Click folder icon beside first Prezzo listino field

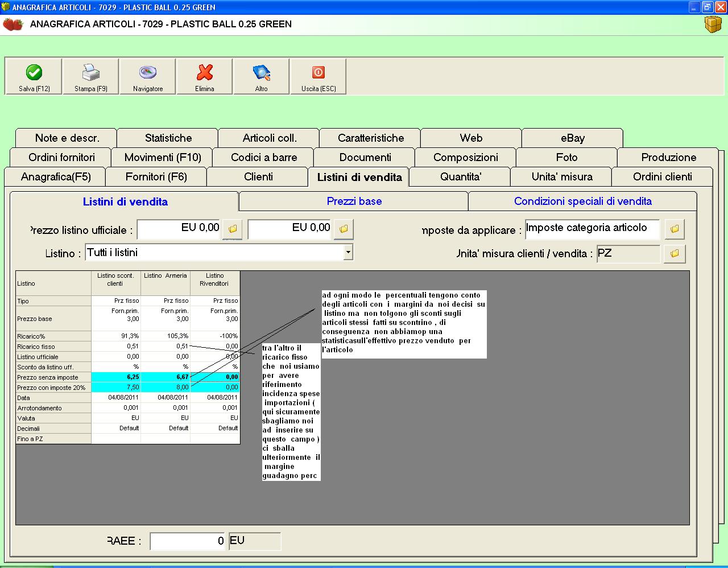(232, 229)
